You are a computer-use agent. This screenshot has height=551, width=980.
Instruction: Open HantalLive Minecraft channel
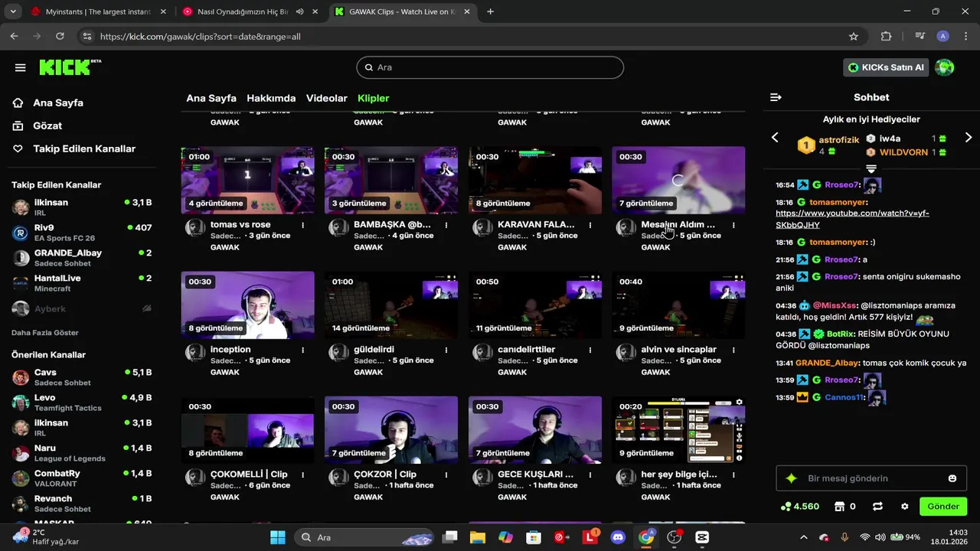[81, 283]
